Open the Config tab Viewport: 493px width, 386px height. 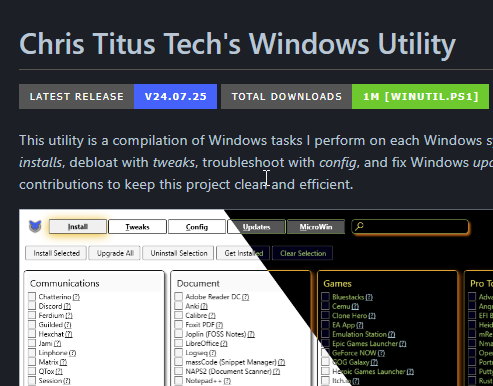[197, 227]
